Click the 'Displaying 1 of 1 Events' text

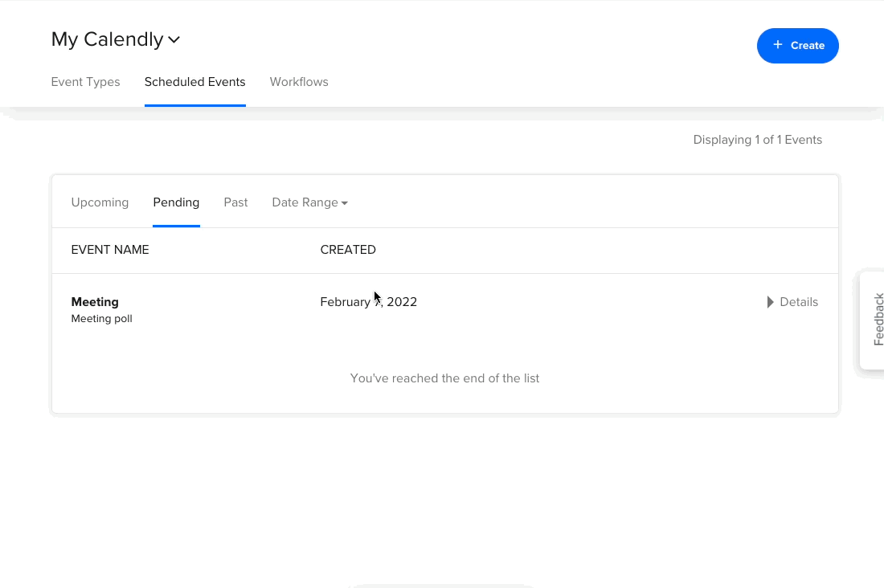pyautogui.click(x=757, y=140)
